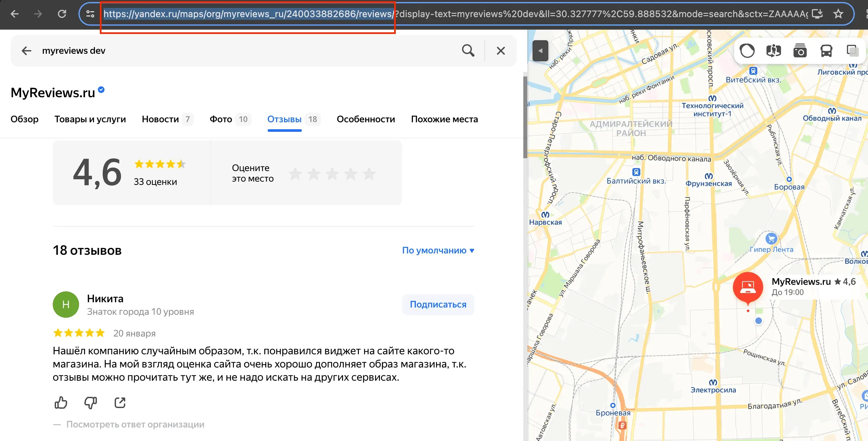
Task: Click the browser forward arrow
Action: click(x=38, y=14)
